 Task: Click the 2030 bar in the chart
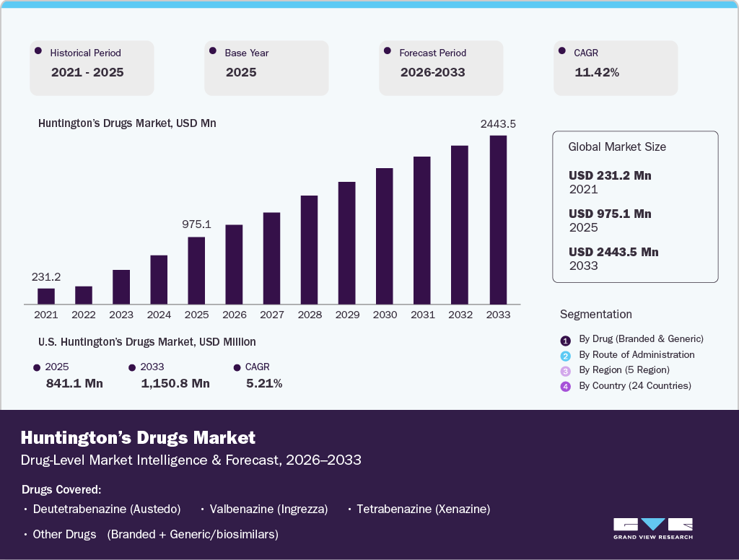click(385, 236)
